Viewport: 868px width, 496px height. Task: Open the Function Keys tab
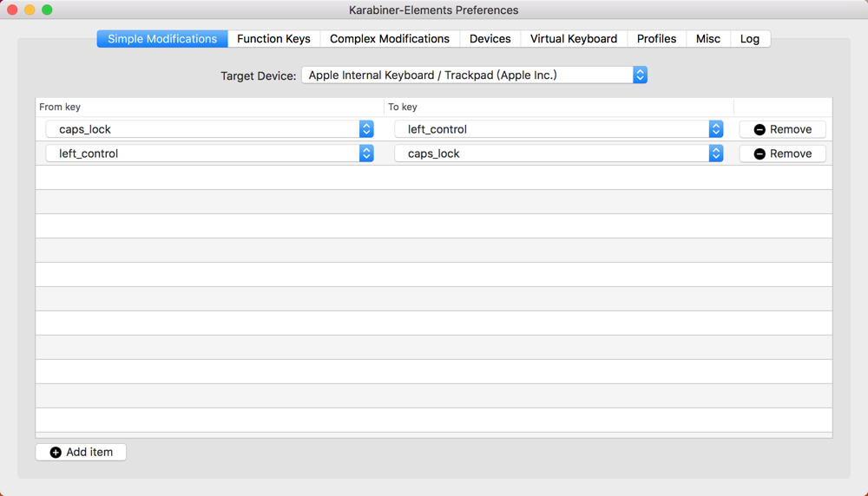tap(273, 39)
